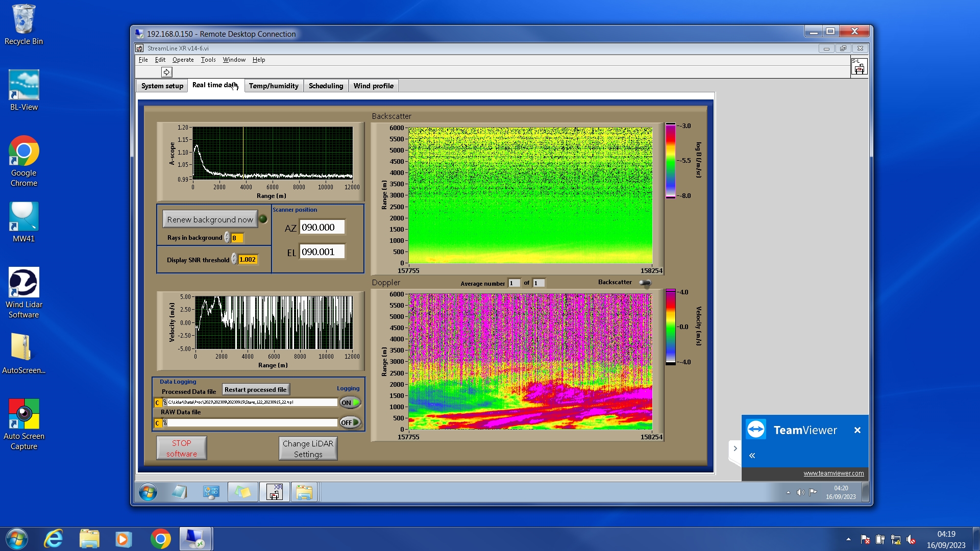Toggle RAW Data file logging OFF switch

tap(350, 422)
